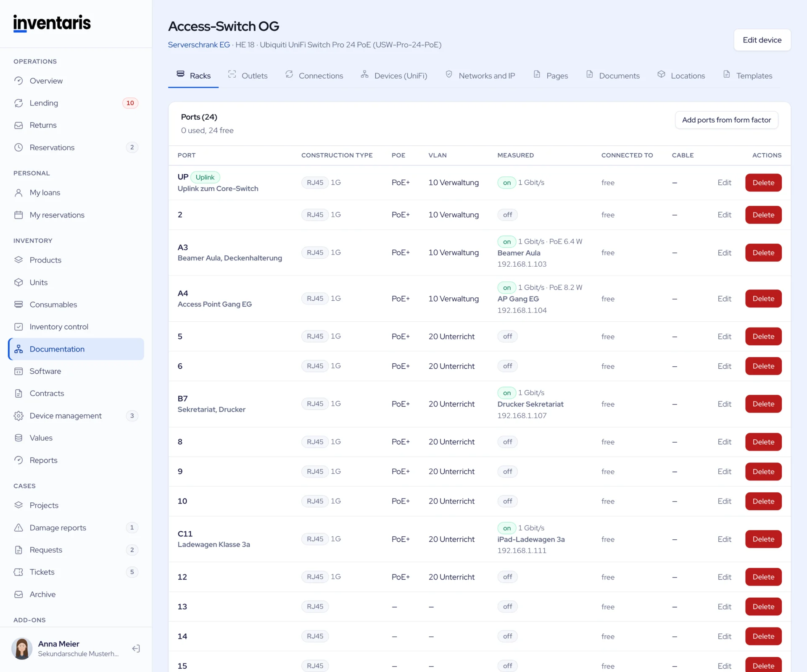This screenshot has width=807, height=672.
Task: Open the Serverschrank EG breadcrumb link
Action: [x=199, y=45]
